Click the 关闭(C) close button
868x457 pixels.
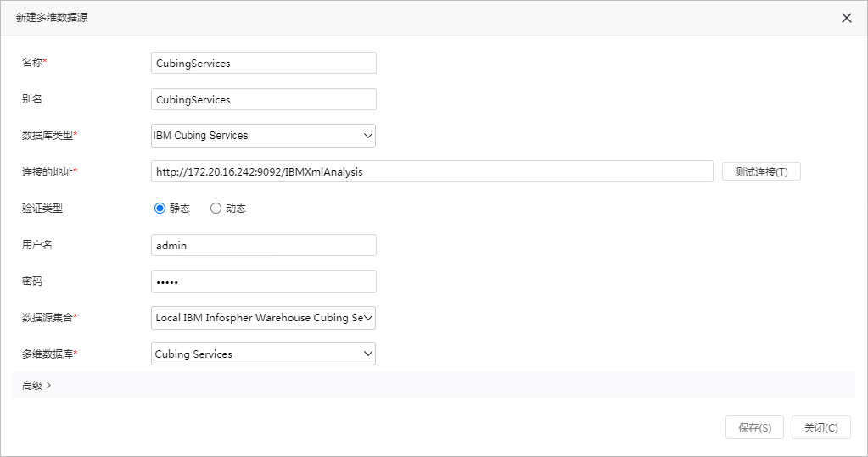pos(821,427)
